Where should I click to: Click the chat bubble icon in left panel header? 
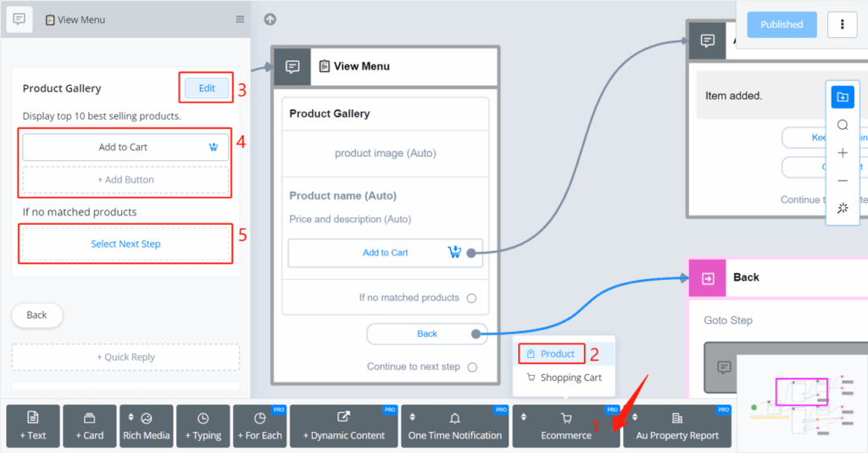click(19, 20)
